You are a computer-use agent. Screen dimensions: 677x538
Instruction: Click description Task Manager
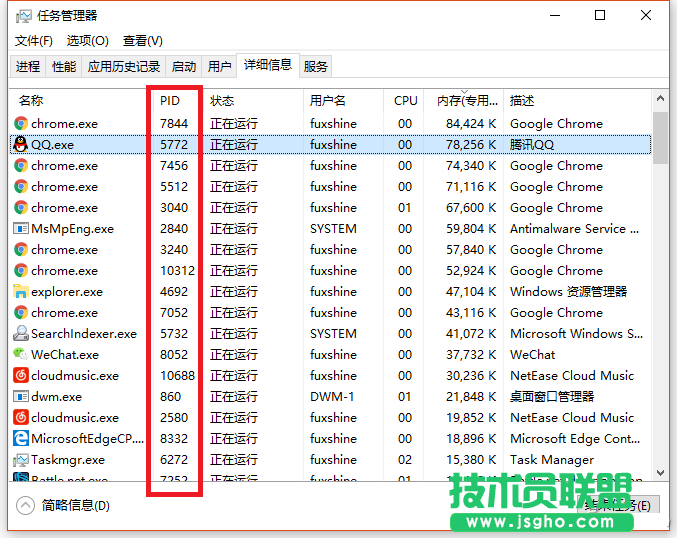click(x=552, y=460)
